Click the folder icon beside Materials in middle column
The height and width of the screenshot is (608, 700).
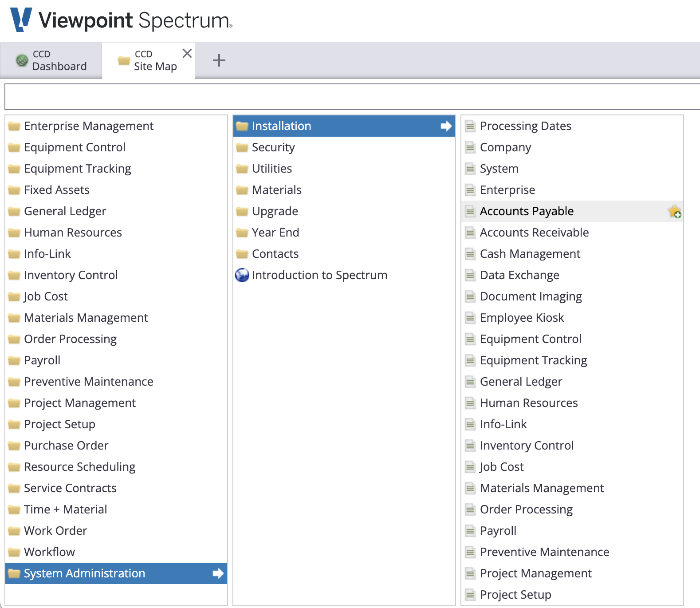(x=242, y=190)
